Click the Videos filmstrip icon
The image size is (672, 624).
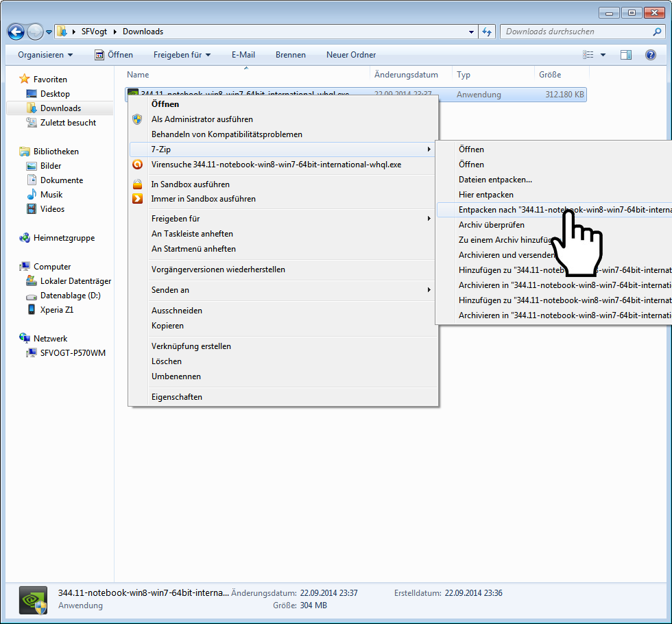(x=32, y=209)
